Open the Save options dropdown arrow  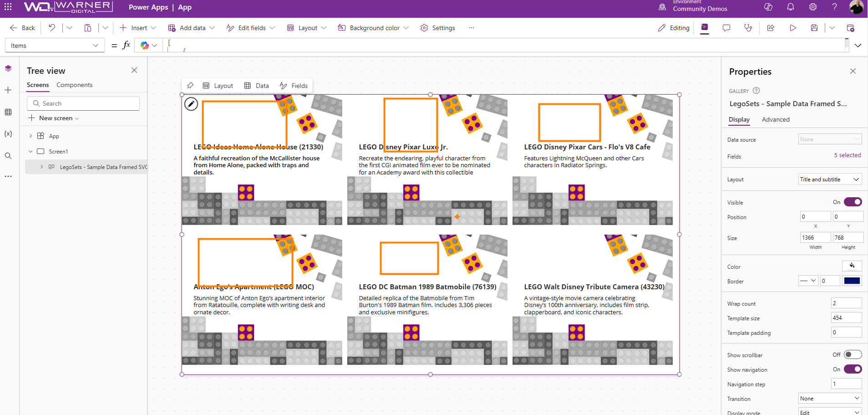pos(832,28)
